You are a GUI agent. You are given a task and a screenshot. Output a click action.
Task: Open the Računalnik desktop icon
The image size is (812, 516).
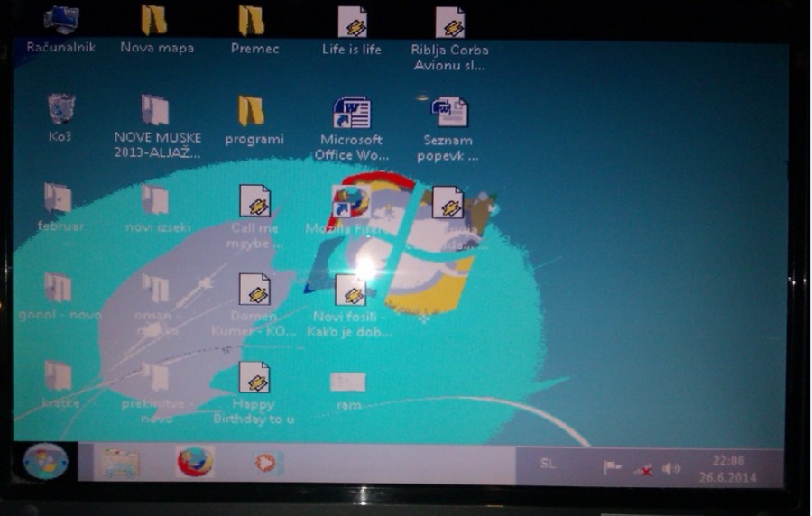tap(60, 20)
